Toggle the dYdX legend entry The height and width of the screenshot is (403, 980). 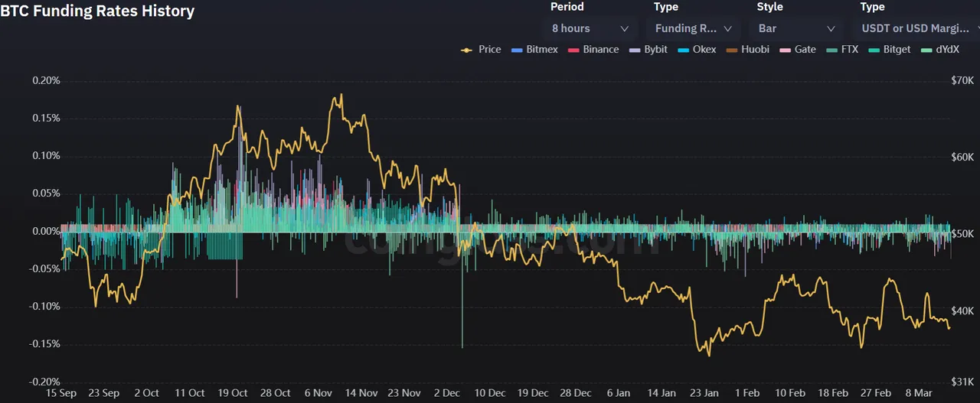[x=939, y=49]
